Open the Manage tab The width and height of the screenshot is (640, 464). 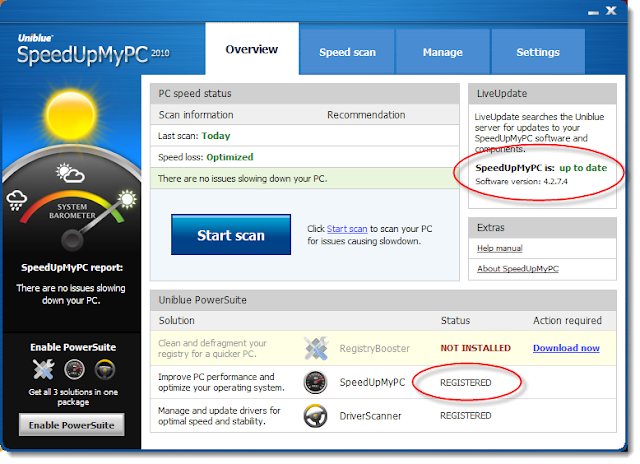442,52
